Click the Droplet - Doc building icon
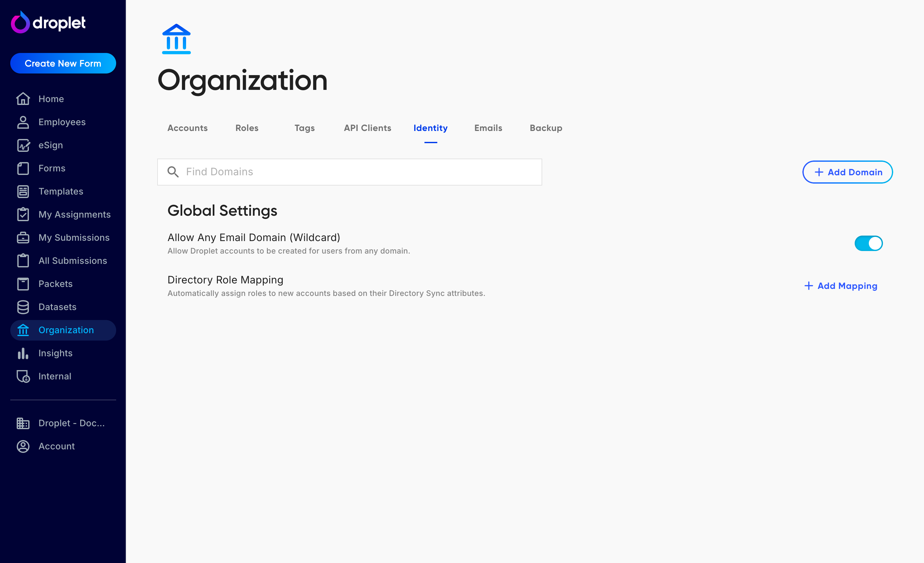The image size is (924, 563). point(23,423)
